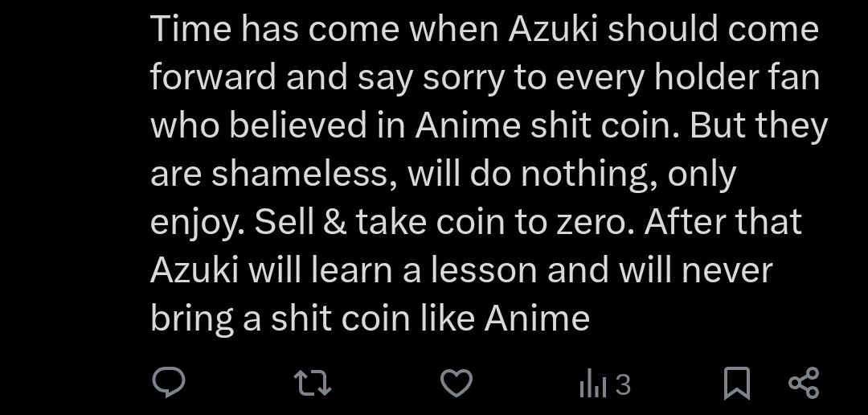Bookmark this tweet with the bookmark icon
This screenshot has height=415, width=868.
click(x=737, y=384)
